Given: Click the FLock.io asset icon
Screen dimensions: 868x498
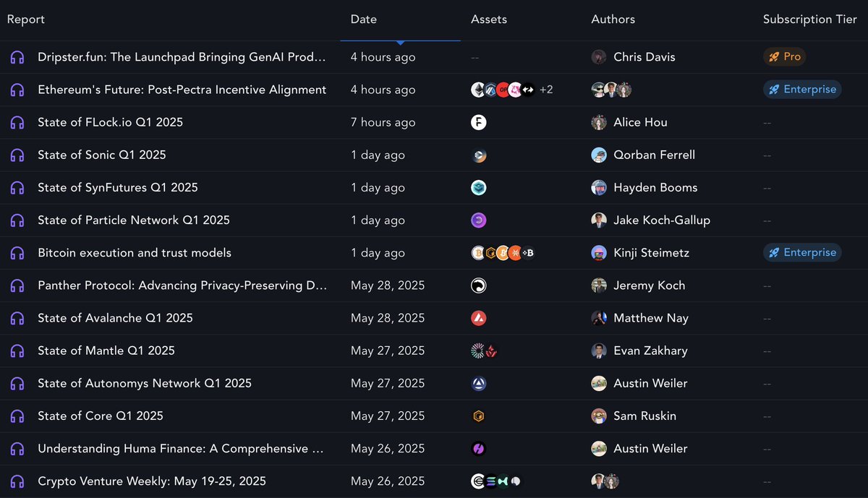Looking at the screenshot, I should point(479,122).
